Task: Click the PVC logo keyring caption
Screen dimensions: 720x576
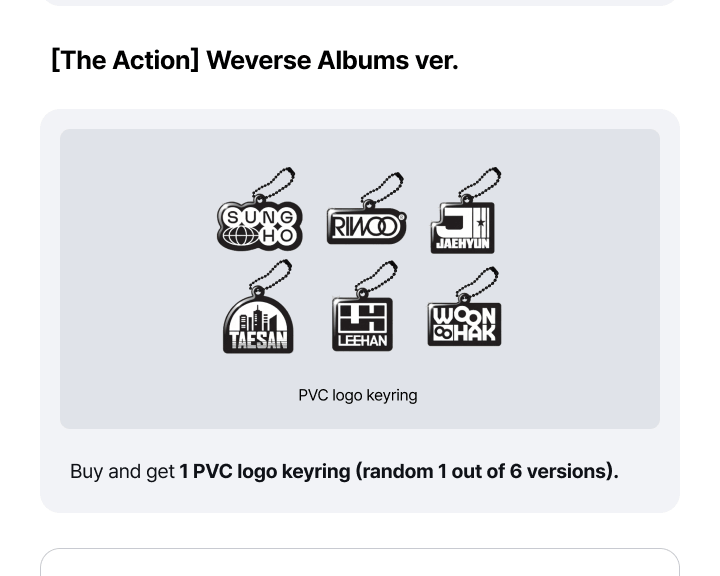Action: point(358,395)
